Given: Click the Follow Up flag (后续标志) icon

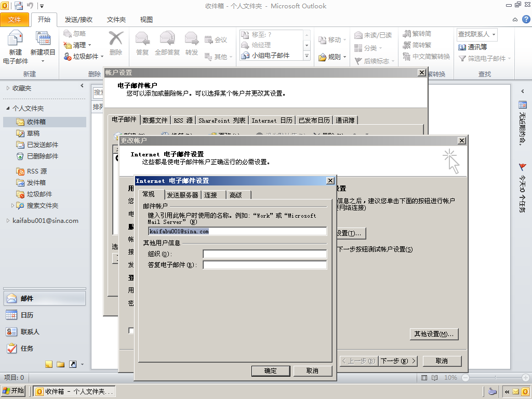Looking at the screenshot, I should point(358,61).
